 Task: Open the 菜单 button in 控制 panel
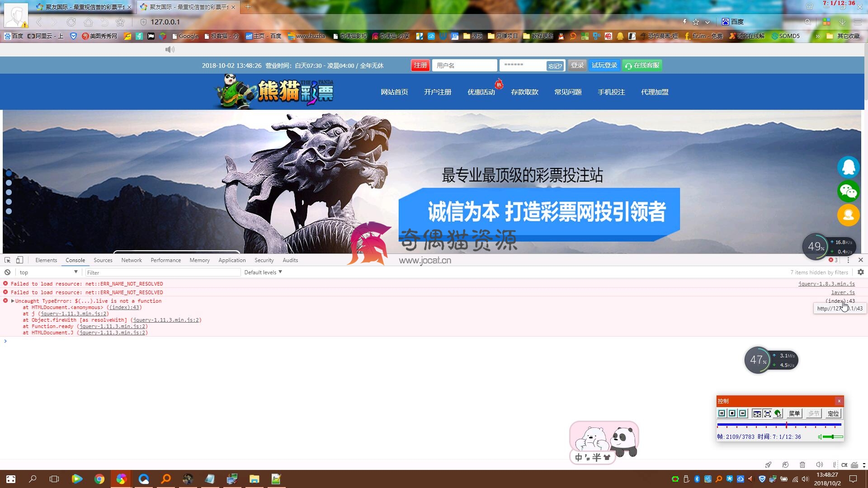[794, 413]
